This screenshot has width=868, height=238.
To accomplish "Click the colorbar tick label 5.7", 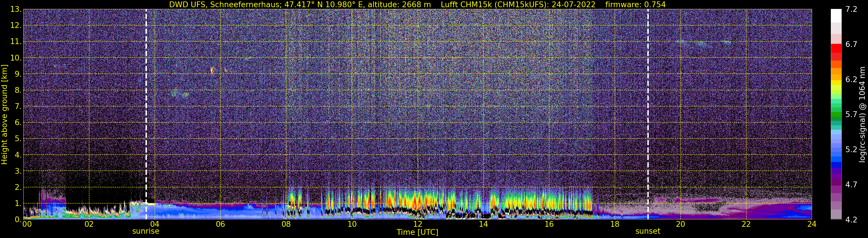I will (851, 114).
